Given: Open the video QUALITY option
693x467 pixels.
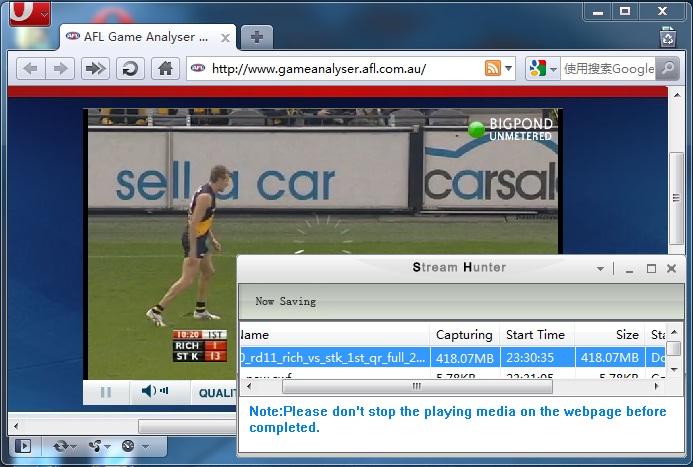Looking at the screenshot, I should coord(215,393).
